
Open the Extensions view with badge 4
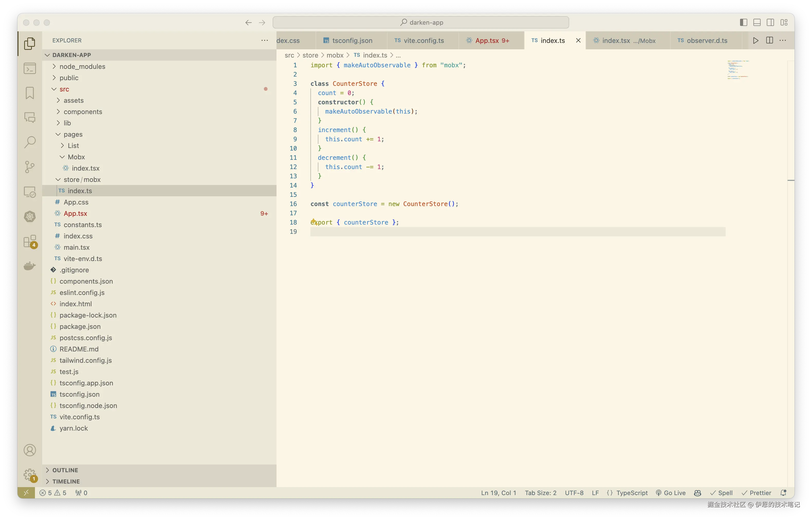tap(30, 242)
